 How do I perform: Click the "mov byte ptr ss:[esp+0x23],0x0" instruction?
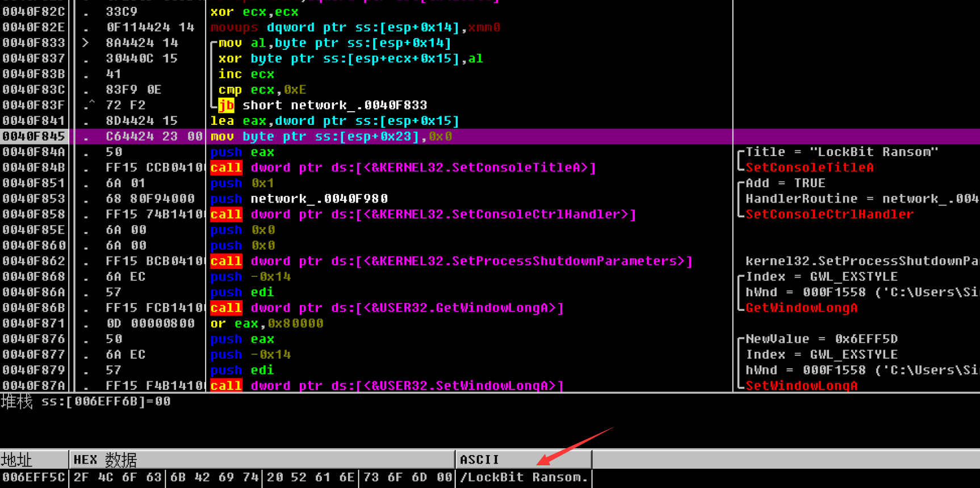[332, 136]
